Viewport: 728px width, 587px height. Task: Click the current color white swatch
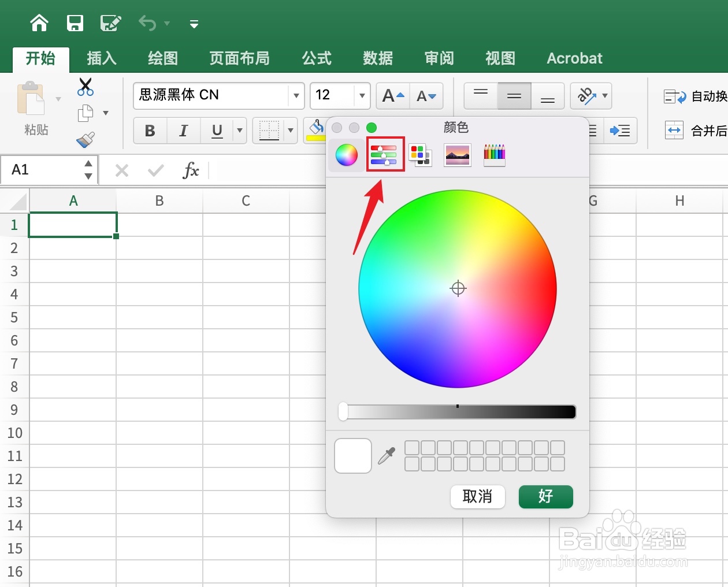[x=353, y=456]
